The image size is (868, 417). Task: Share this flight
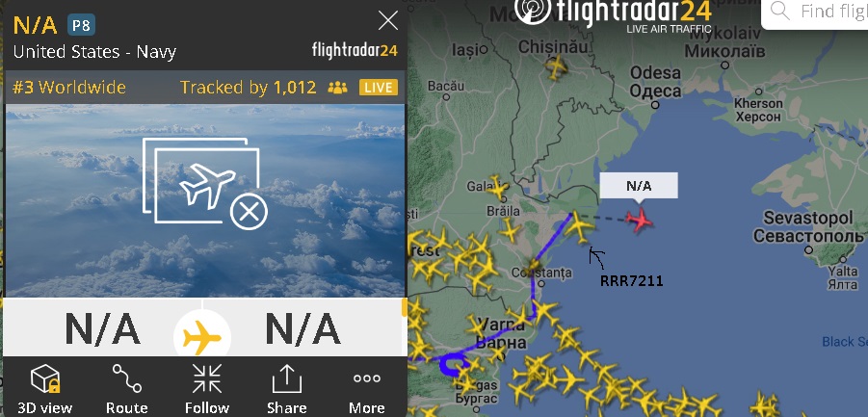click(287, 388)
